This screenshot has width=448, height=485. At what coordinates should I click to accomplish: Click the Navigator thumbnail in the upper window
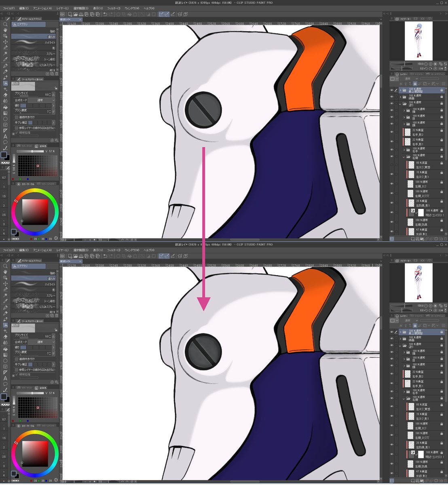tap(418, 41)
